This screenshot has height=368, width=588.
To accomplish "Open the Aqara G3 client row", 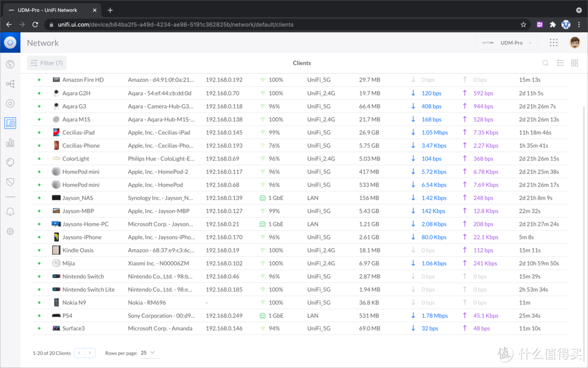I will point(299,106).
